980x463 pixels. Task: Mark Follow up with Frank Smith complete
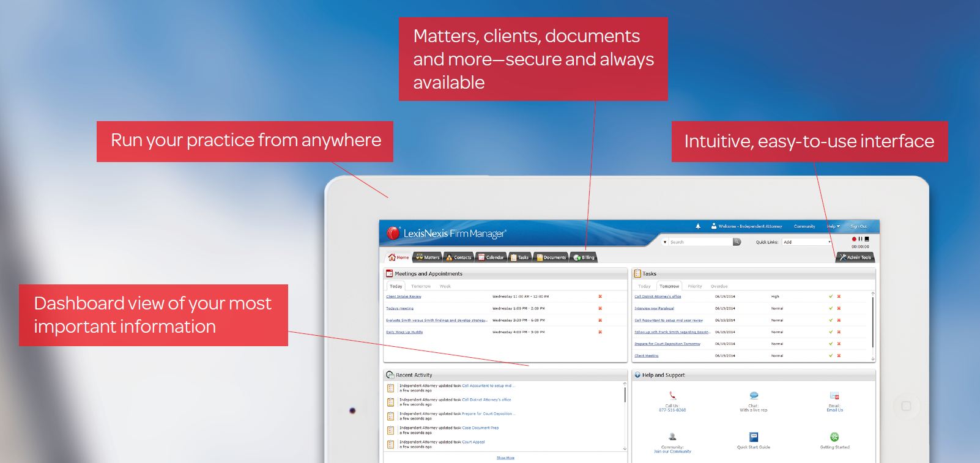831,332
